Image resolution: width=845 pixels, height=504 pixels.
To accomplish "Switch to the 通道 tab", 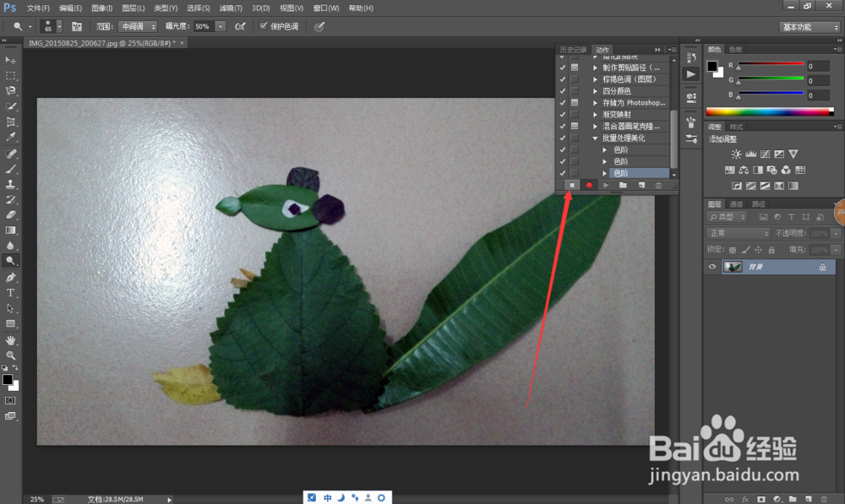I will coord(736,204).
